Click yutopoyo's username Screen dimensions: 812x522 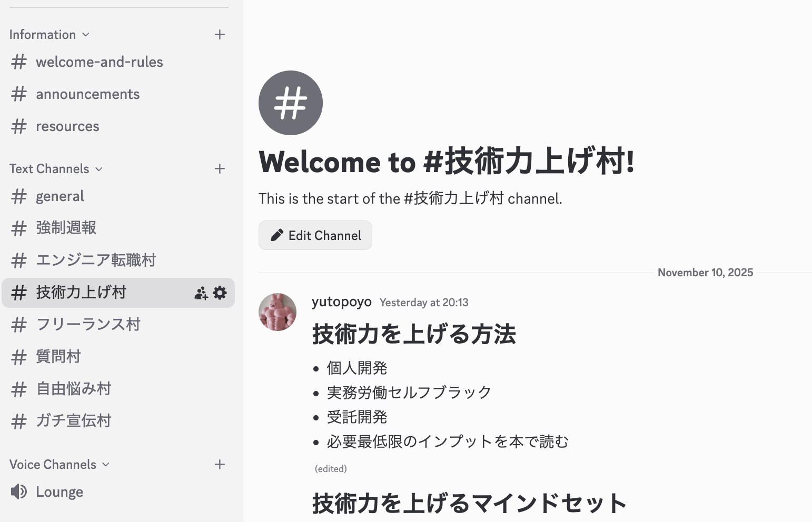point(341,302)
